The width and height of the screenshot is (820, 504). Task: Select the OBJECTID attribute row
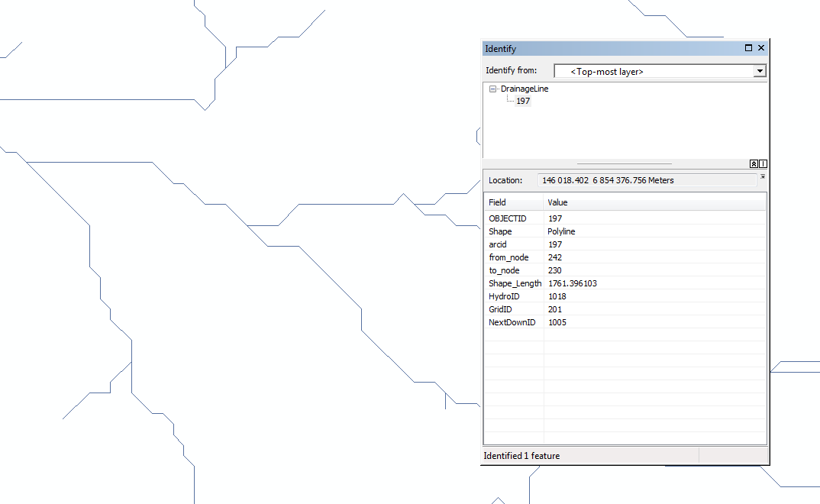pos(507,218)
